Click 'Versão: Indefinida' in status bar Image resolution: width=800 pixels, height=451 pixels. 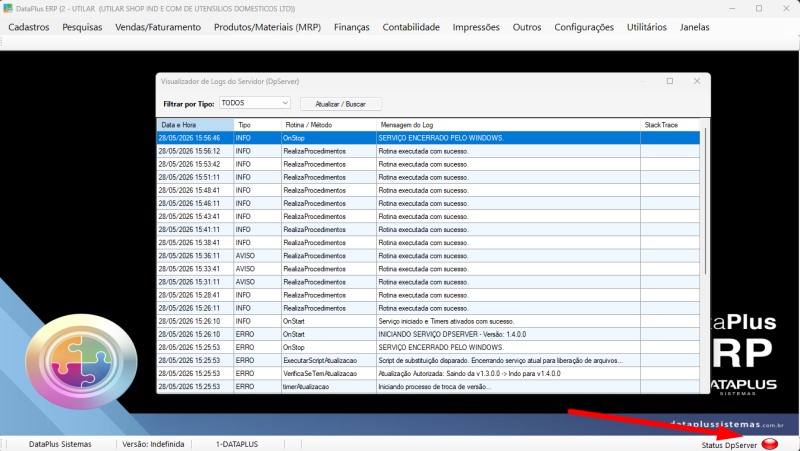point(153,444)
